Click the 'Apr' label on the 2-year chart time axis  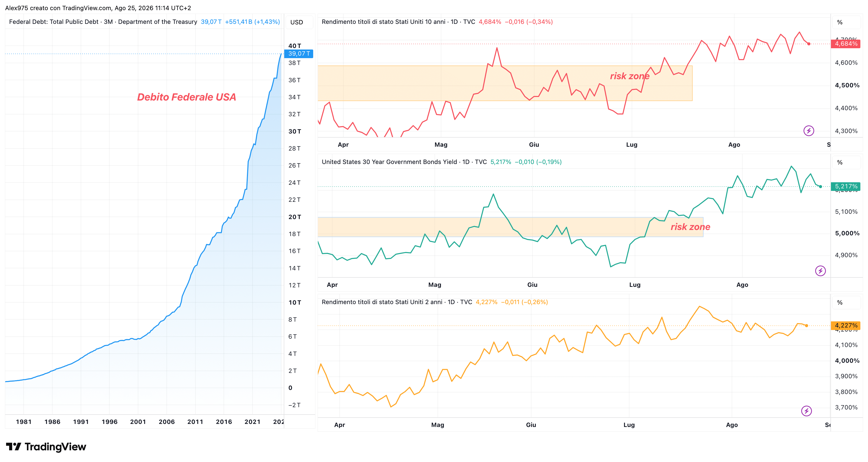click(x=340, y=425)
